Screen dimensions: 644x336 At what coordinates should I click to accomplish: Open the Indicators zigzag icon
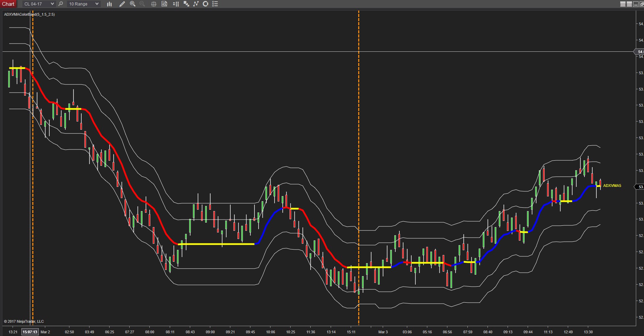tap(196, 4)
